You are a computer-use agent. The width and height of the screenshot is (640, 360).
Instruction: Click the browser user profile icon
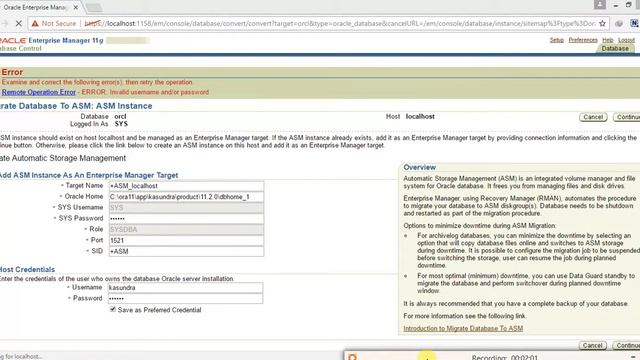click(600, 5)
